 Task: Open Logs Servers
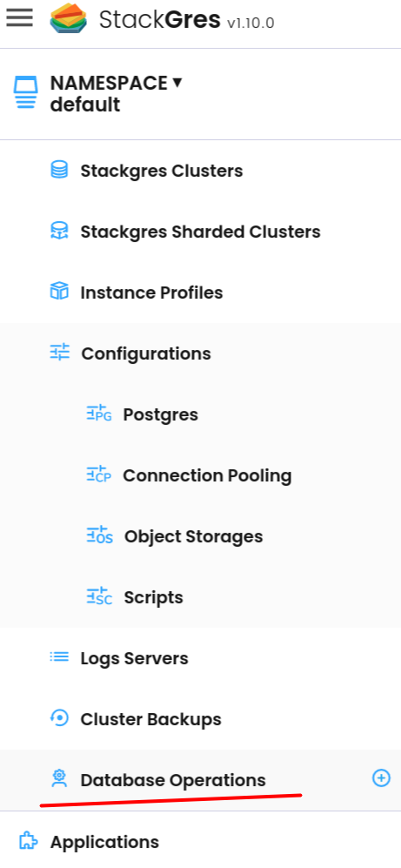[x=134, y=657]
